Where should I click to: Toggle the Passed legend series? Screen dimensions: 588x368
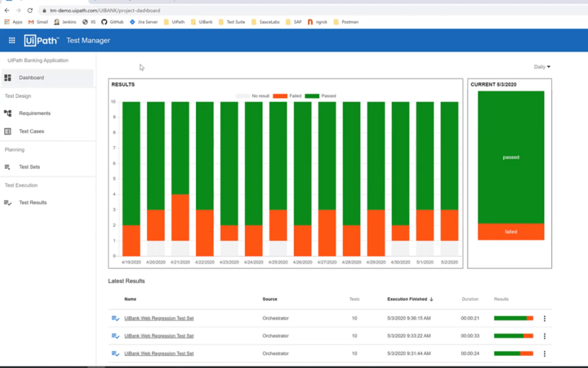point(320,96)
